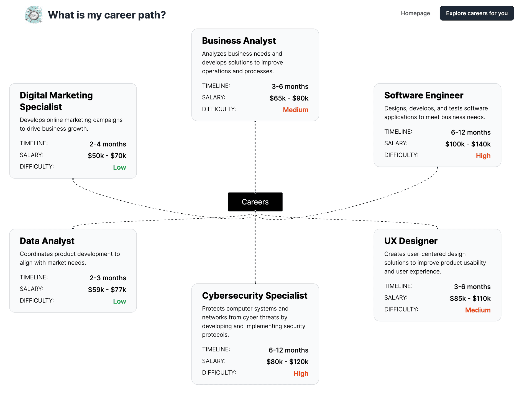The image size is (532, 401).
Task: Click the High difficulty label on Software Engineer
Action: (483, 156)
